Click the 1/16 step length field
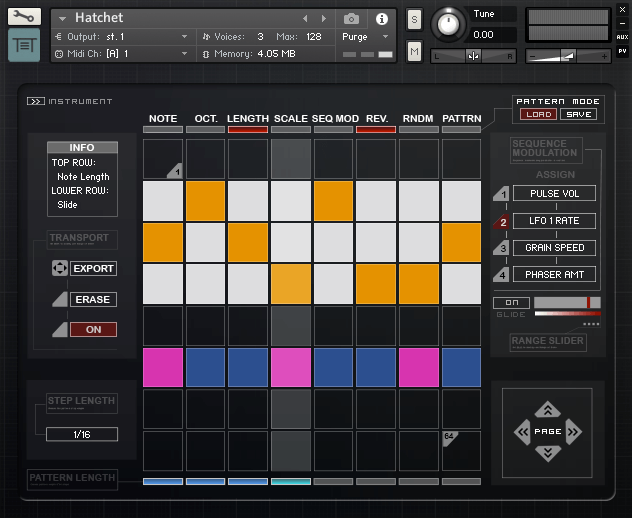The height and width of the screenshot is (518, 632). (82, 434)
